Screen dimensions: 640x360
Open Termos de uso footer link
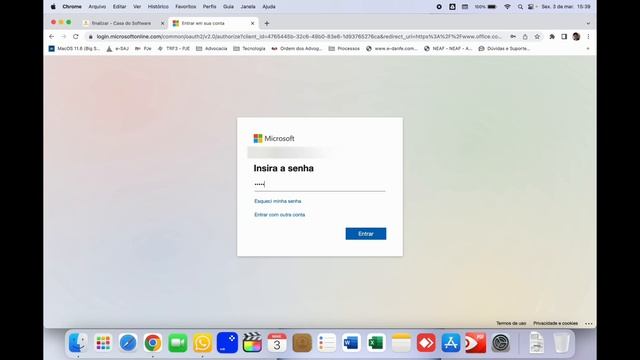(511, 323)
